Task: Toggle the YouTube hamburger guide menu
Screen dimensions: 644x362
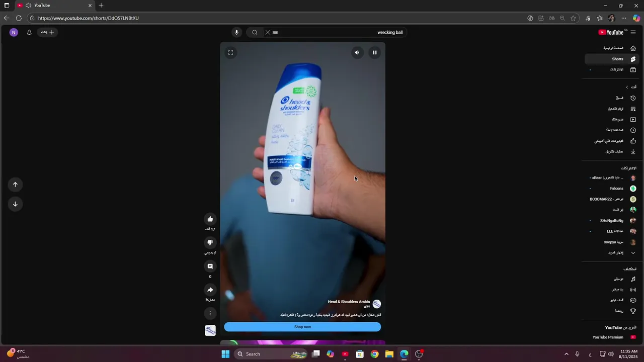Action: click(633, 32)
